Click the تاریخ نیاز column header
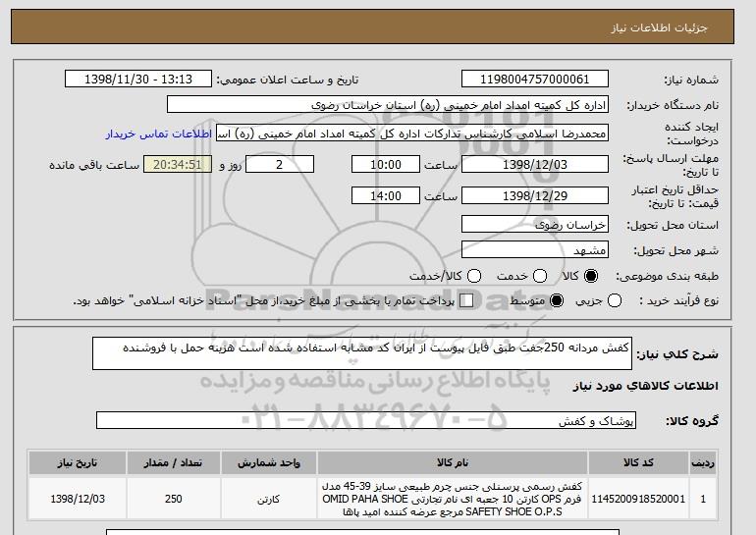Image resolution: width=756 pixels, height=535 pixels. (78, 462)
